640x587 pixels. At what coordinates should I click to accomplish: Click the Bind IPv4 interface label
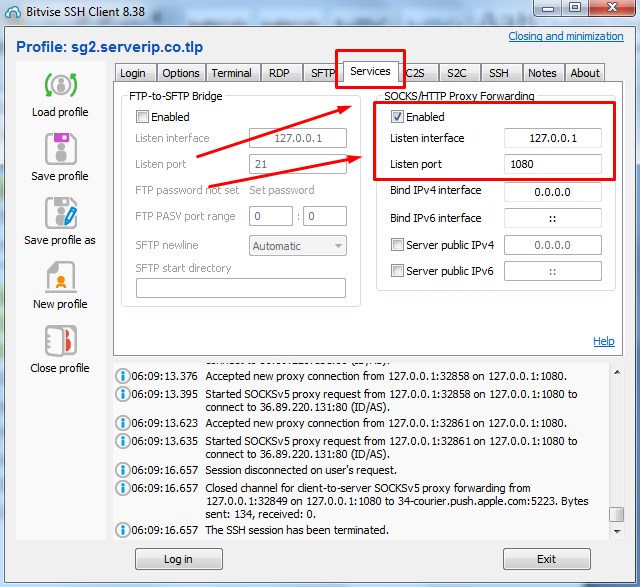pos(436,190)
